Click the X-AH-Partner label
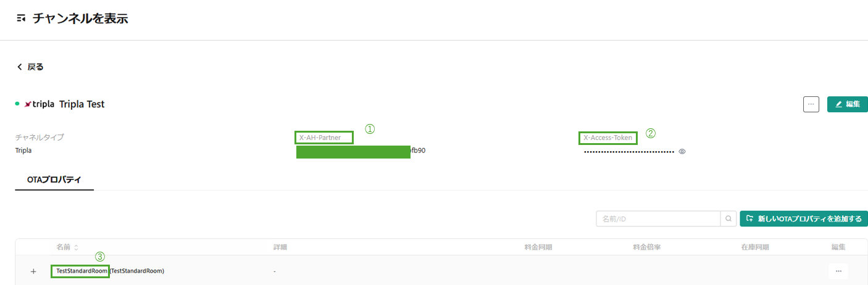Viewport: 868px width, 285px height. (323, 138)
